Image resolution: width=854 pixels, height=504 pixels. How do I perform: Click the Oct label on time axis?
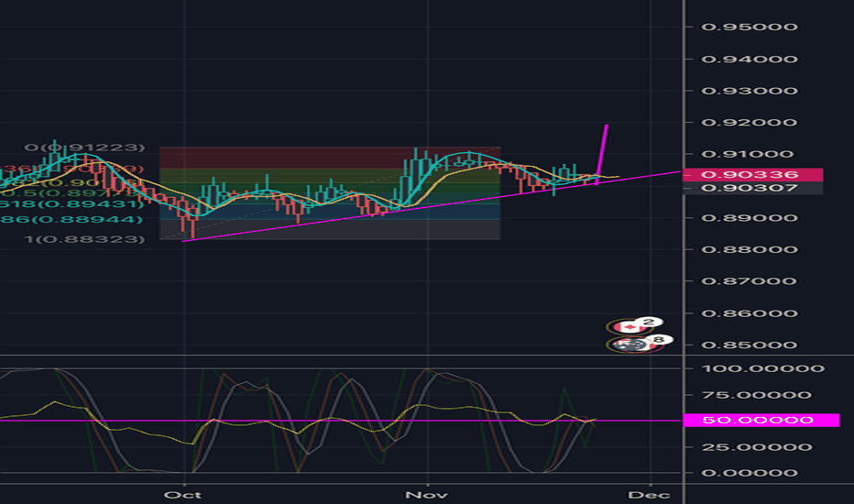click(186, 493)
